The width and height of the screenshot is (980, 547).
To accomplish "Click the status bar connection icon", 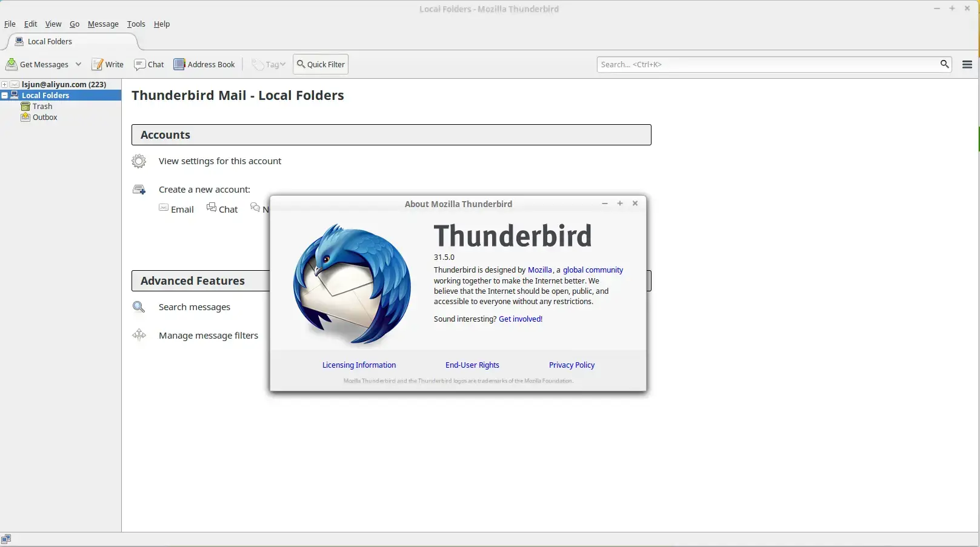I will click(6, 539).
